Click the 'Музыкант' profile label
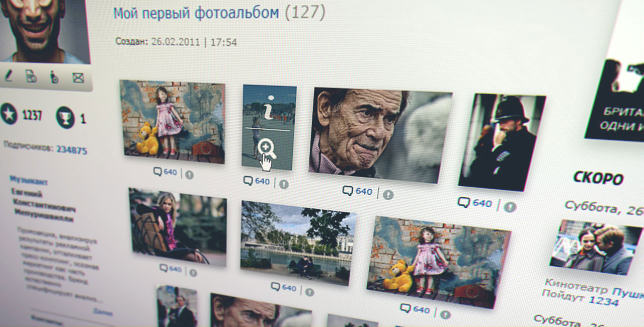Image resolution: width=644 pixels, height=327 pixels. 28,181
